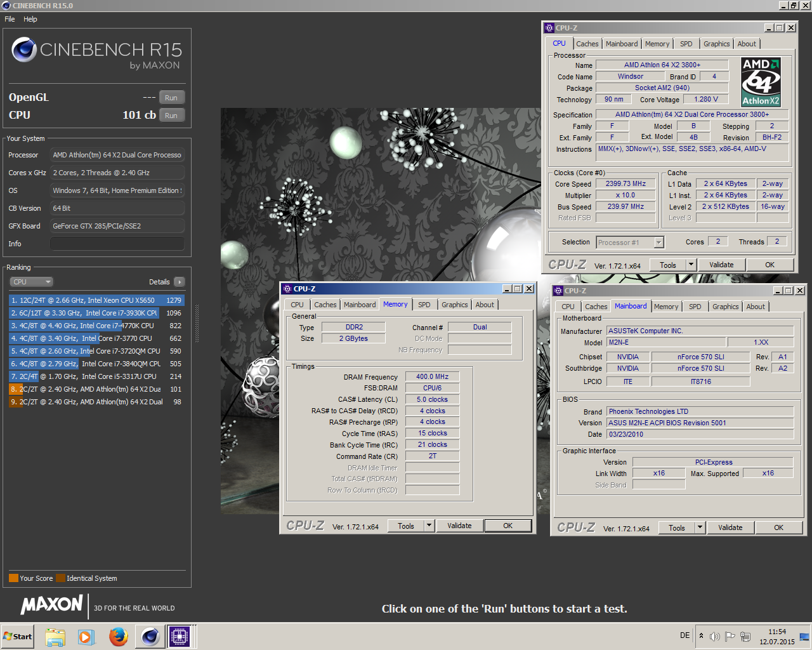812x650 pixels.
Task: Select ranking row with score 101
Action: (96, 389)
